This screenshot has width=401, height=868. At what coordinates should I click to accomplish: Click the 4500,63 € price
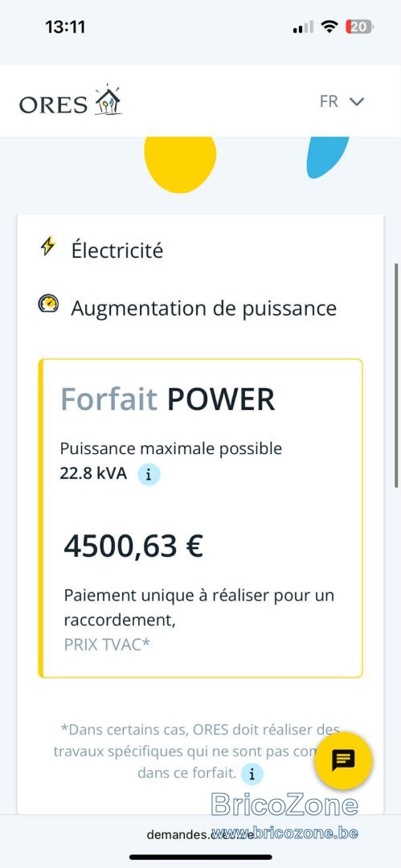(133, 547)
